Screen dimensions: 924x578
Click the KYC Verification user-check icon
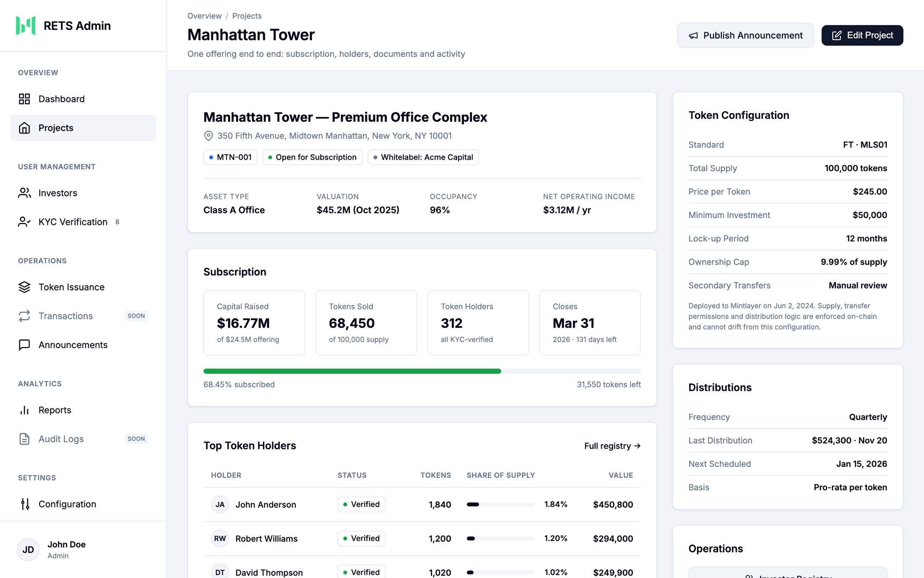(x=24, y=222)
